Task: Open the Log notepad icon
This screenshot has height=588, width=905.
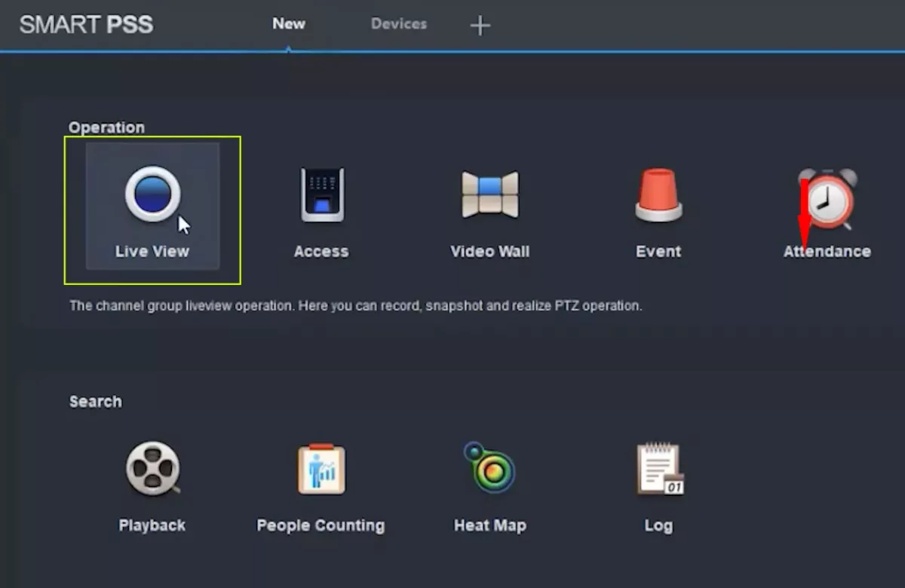Action: 660,469
